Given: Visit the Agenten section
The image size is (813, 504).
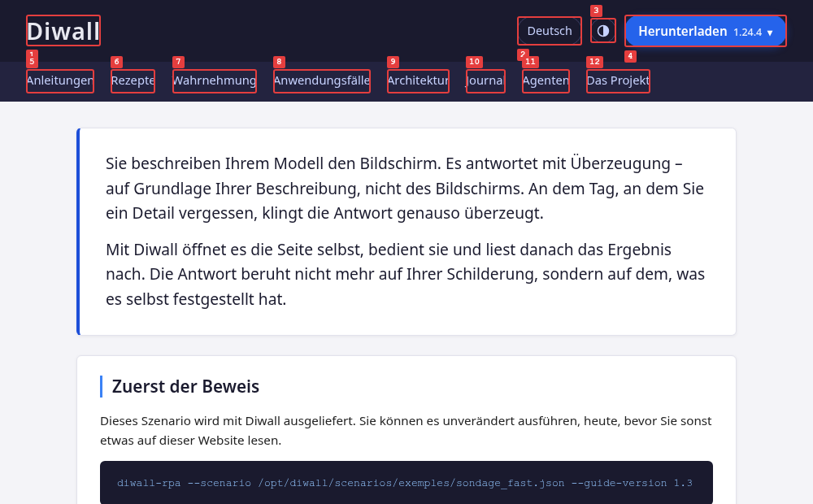Looking at the screenshot, I should coord(546,81).
